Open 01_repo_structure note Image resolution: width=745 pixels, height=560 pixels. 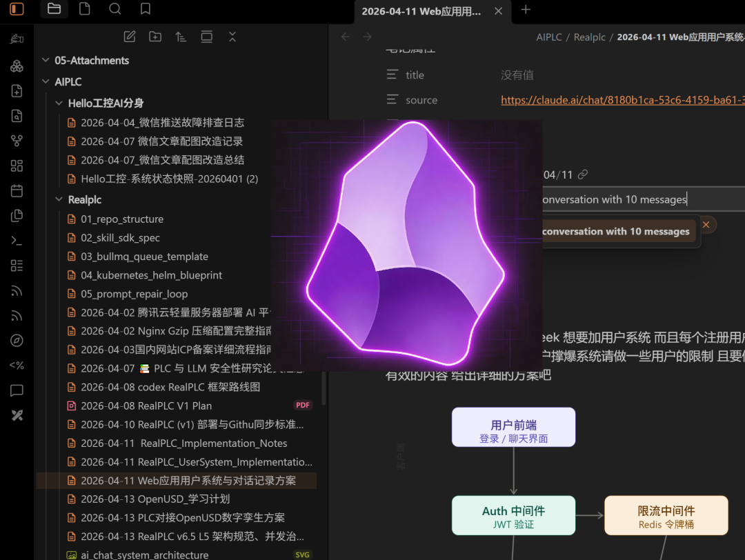pyautogui.click(x=122, y=219)
